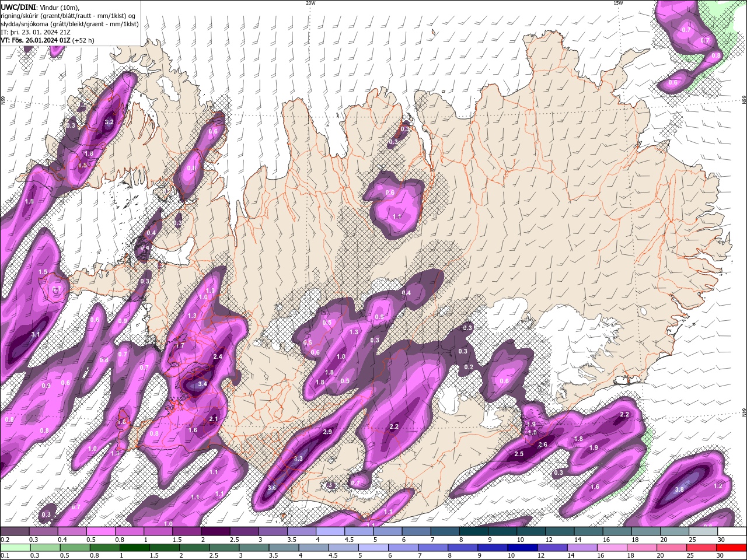Click bottom-row legend swatch between 14 and 16
Image resolution: width=747 pixels, height=560 pixels.
(x=582, y=548)
